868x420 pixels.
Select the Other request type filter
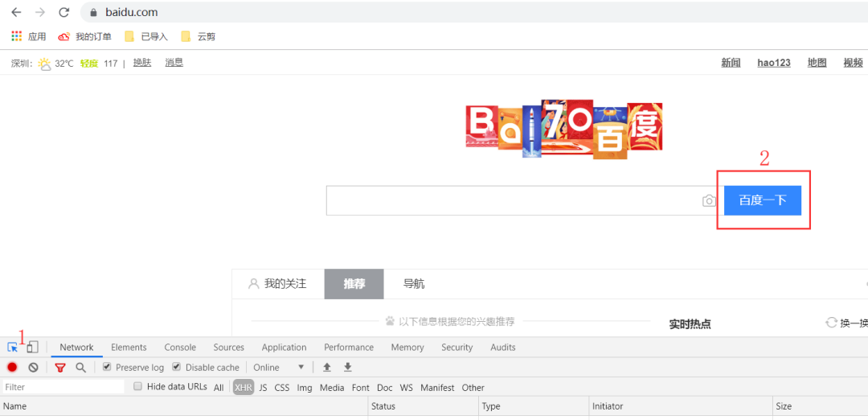[x=473, y=387]
